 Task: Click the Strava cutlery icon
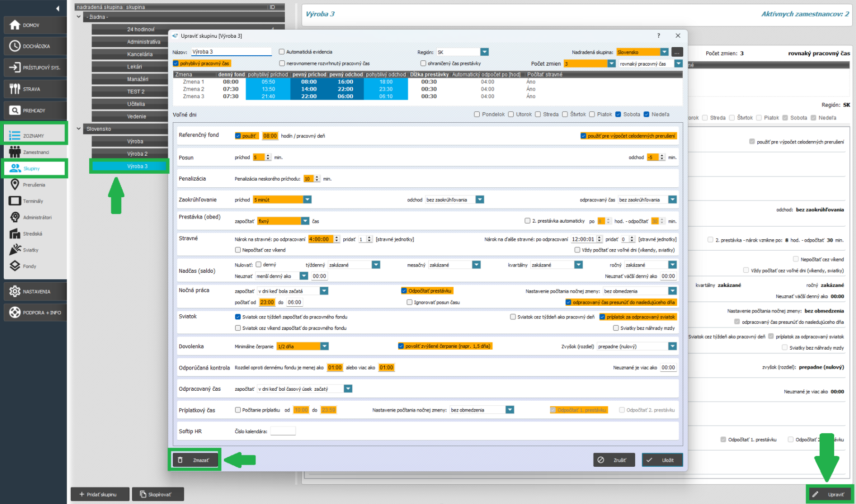[x=15, y=89]
